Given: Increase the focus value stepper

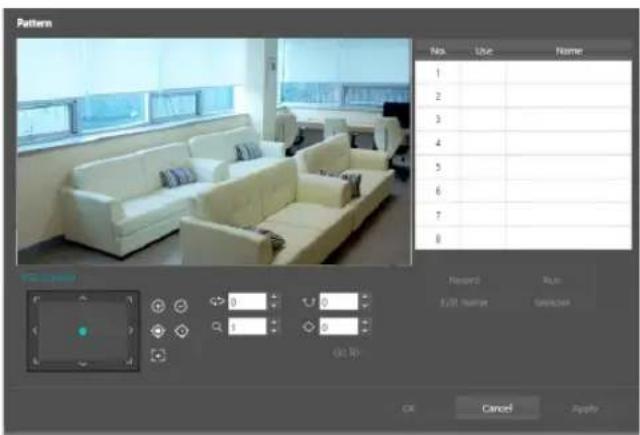Looking at the screenshot, I should pos(365,322).
